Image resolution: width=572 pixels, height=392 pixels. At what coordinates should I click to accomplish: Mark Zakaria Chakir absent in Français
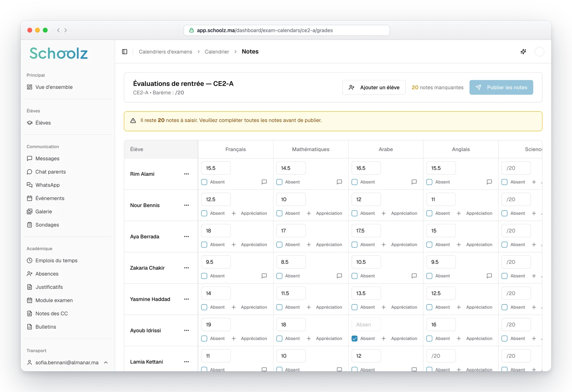click(x=204, y=276)
